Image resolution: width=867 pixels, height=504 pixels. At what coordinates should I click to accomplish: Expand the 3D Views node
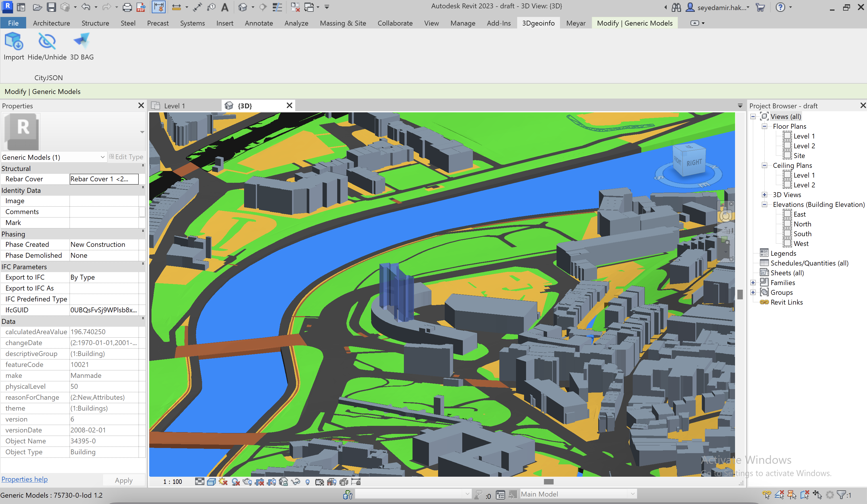coord(764,195)
